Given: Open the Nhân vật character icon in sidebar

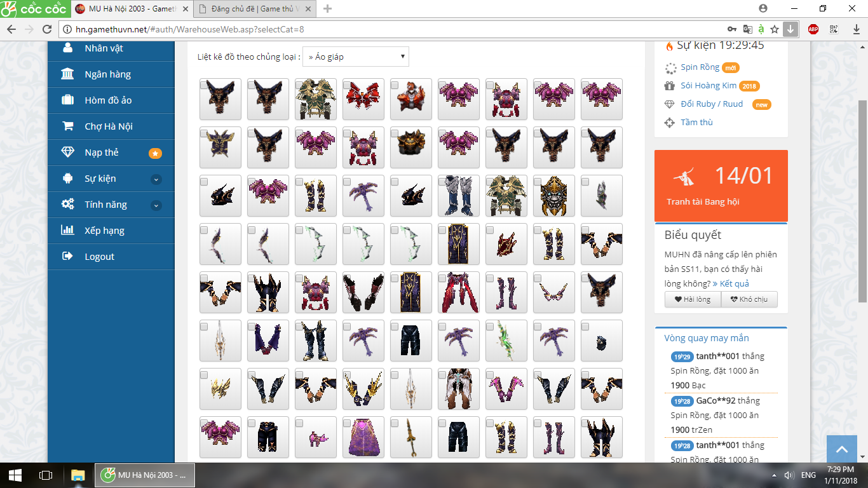Looking at the screenshot, I should click(67, 48).
